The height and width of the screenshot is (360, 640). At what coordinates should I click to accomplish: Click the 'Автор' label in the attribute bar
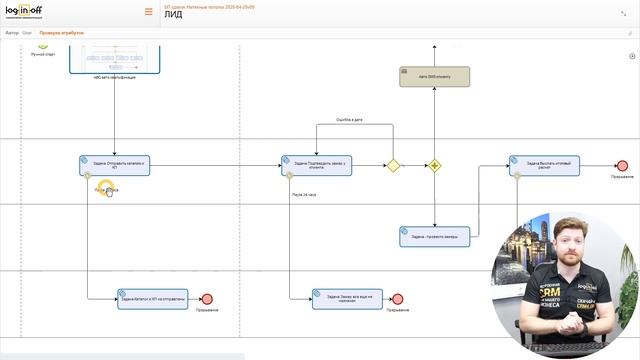coord(12,33)
